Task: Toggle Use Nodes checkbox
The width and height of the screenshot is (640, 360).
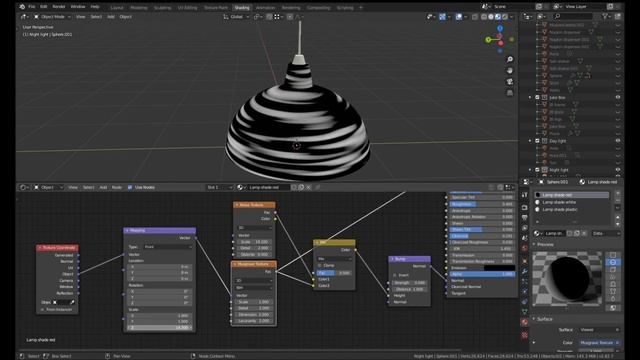Action: coord(130,187)
